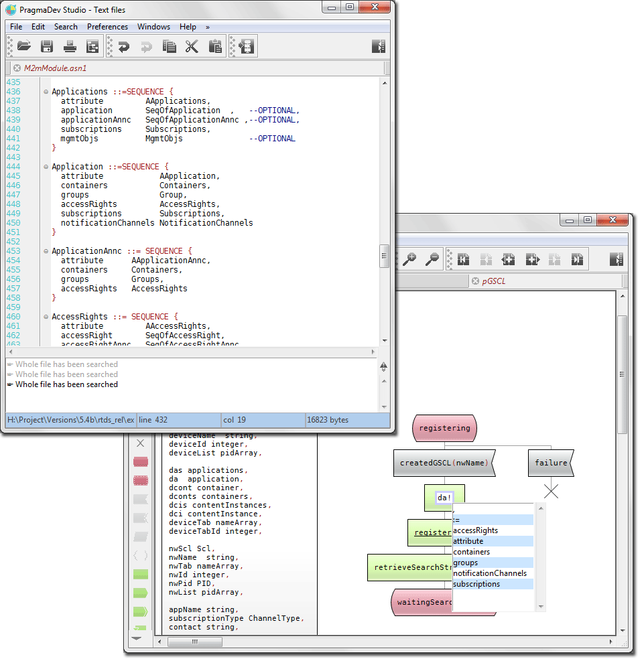
Task: Click the zoom out magnifier icon
Action: point(432,259)
